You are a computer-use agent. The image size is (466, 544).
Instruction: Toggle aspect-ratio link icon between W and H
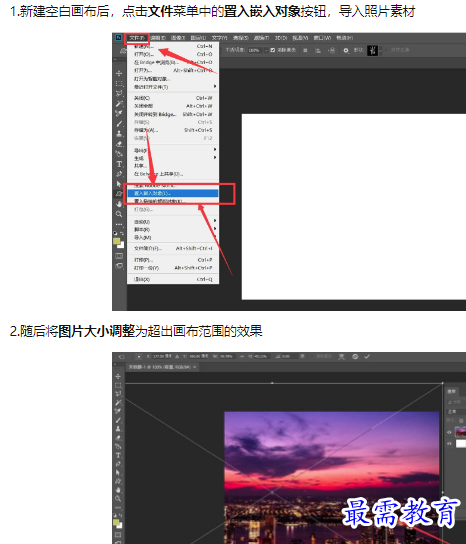point(242,356)
